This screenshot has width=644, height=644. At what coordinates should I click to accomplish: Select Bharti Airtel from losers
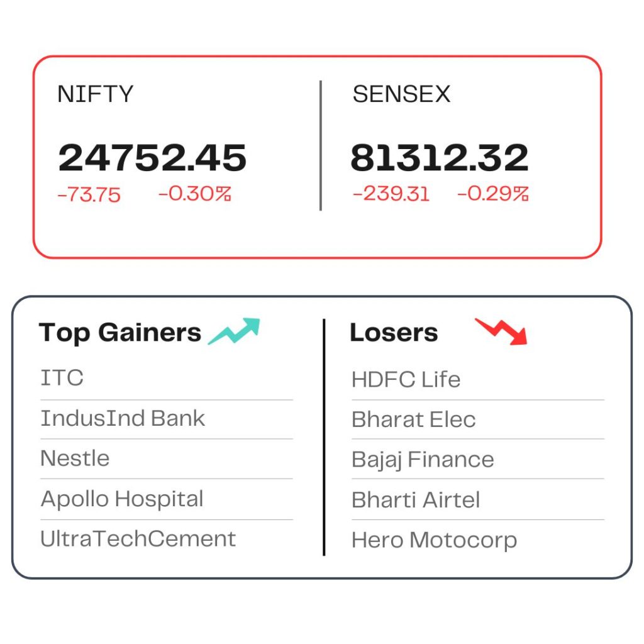click(416, 500)
